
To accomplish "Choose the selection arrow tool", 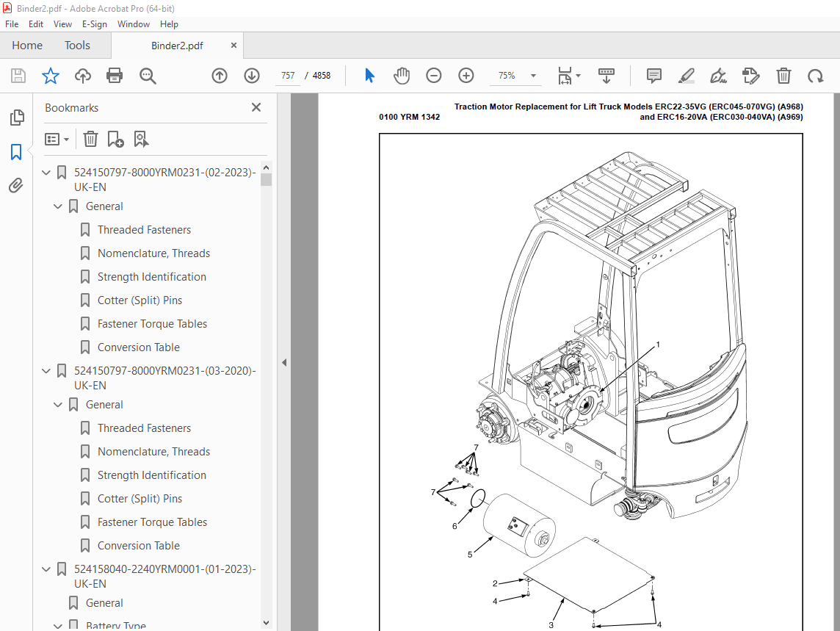I will tap(369, 76).
